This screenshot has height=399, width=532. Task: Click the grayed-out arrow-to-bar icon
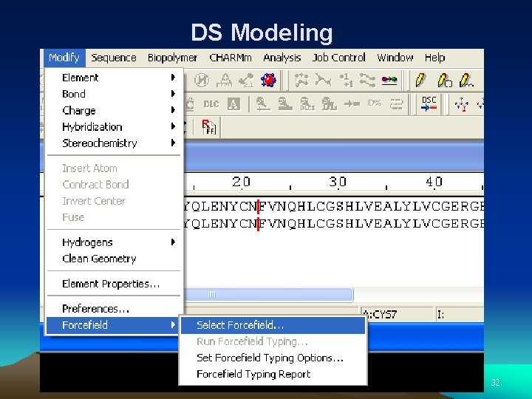[x=352, y=103]
